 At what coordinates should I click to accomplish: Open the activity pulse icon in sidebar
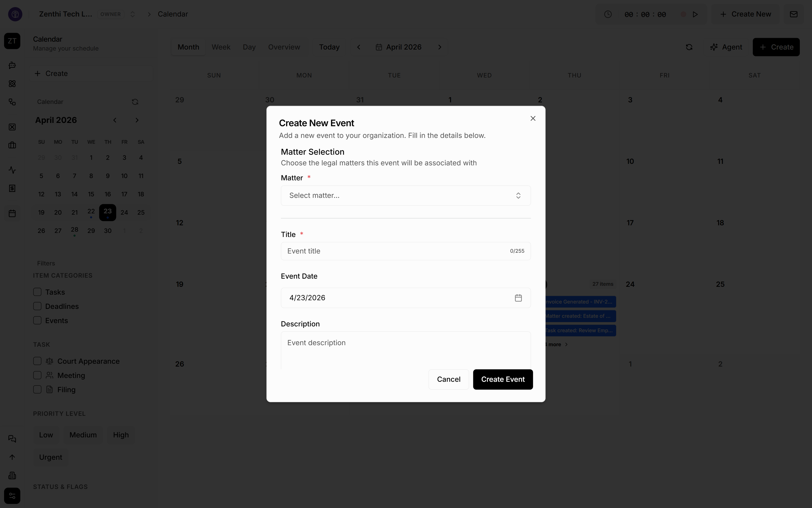coord(12,170)
